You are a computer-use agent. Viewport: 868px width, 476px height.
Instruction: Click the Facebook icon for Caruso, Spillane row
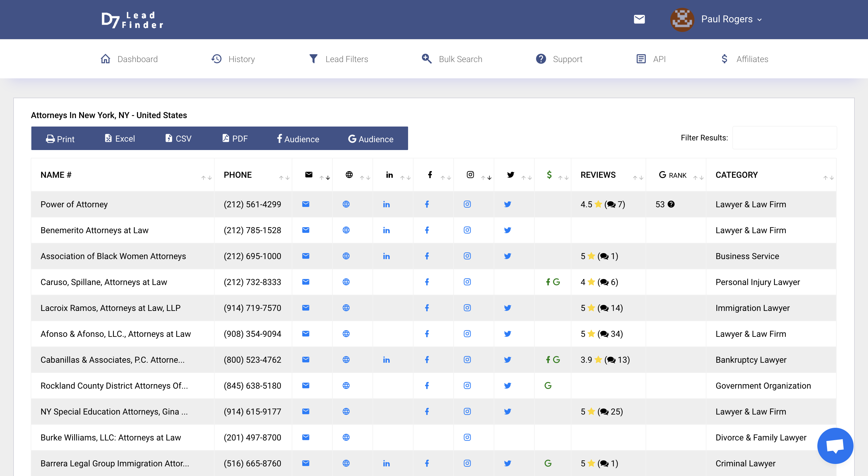(x=427, y=282)
